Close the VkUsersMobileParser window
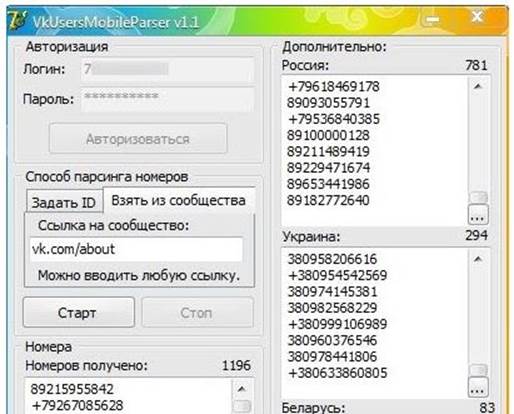The image size is (514, 414). (477, 17)
